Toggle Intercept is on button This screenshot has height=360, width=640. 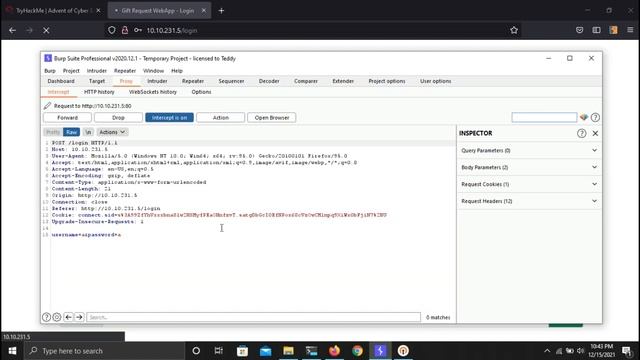coord(169,118)
